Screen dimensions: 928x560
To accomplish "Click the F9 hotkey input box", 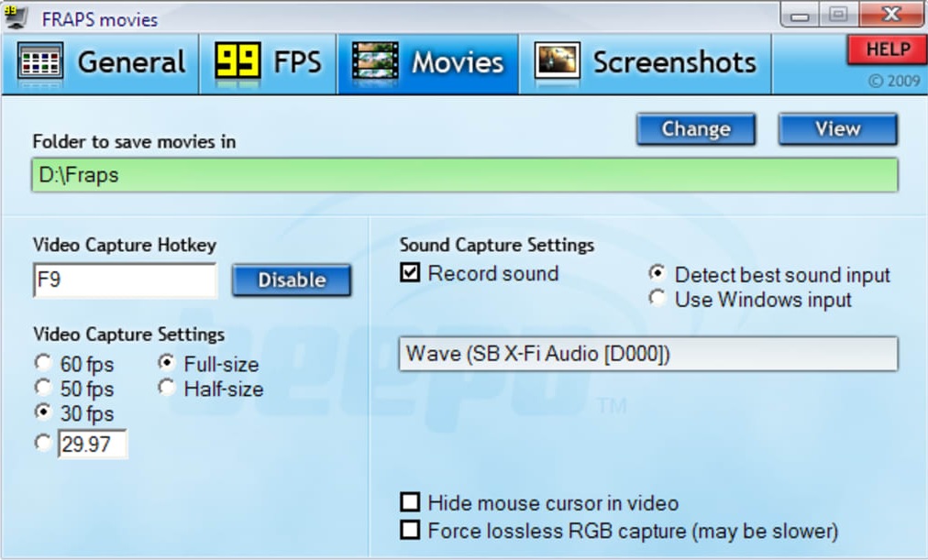I will point(125,280).
